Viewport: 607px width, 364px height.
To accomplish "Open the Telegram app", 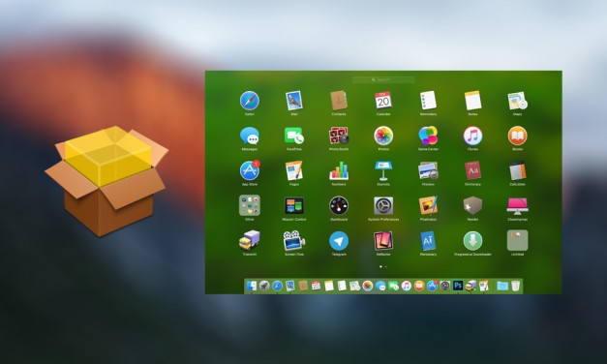I will [339, 241].
